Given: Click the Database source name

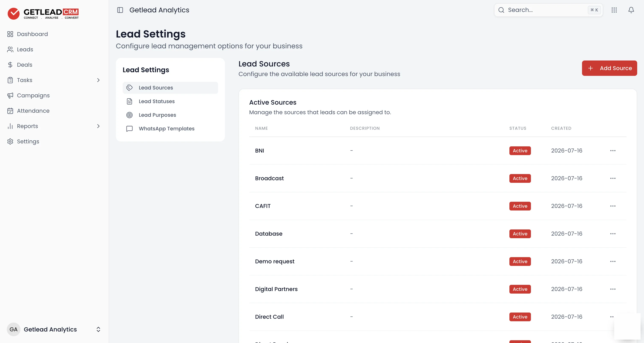Looking at the screenshot, I should [x=269, y=234].
